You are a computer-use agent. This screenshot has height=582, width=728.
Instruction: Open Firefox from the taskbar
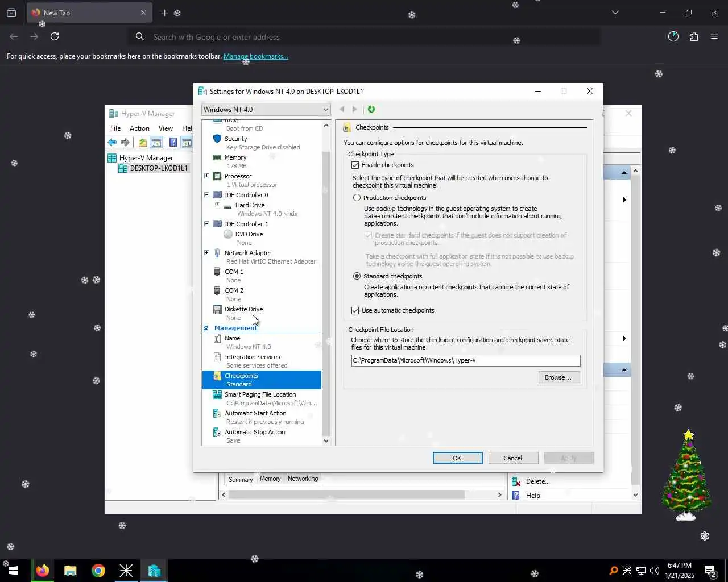pos(43,571)
